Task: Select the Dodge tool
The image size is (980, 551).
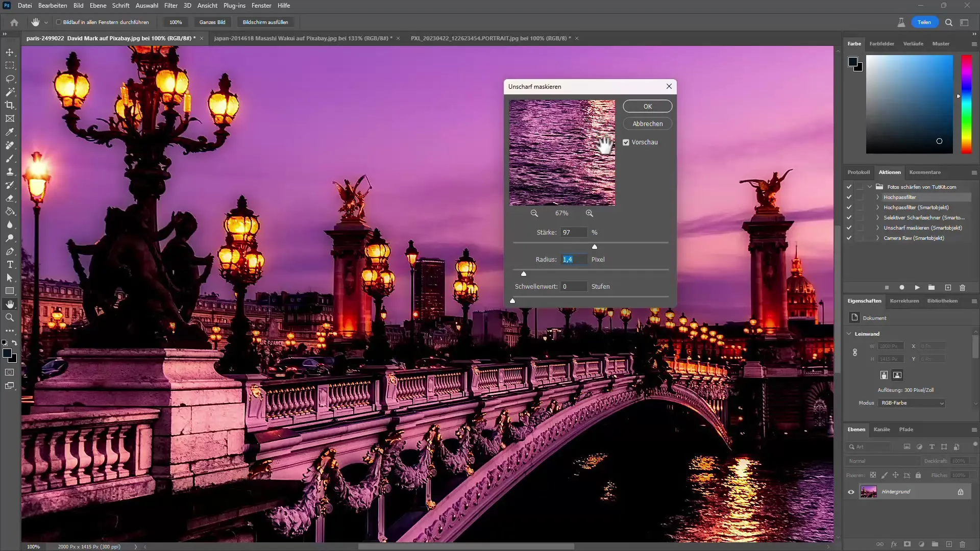Action: [x=10, y=238]
